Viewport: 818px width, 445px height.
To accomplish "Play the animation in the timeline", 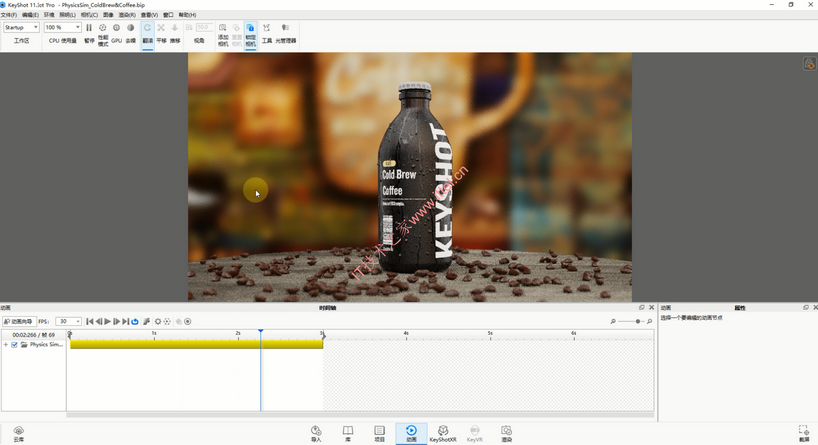I will (x=108, y=322).
